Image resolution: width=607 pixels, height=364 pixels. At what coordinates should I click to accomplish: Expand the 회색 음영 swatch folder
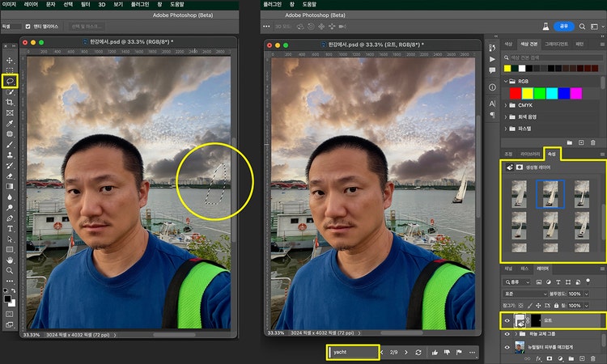(506, 116)
